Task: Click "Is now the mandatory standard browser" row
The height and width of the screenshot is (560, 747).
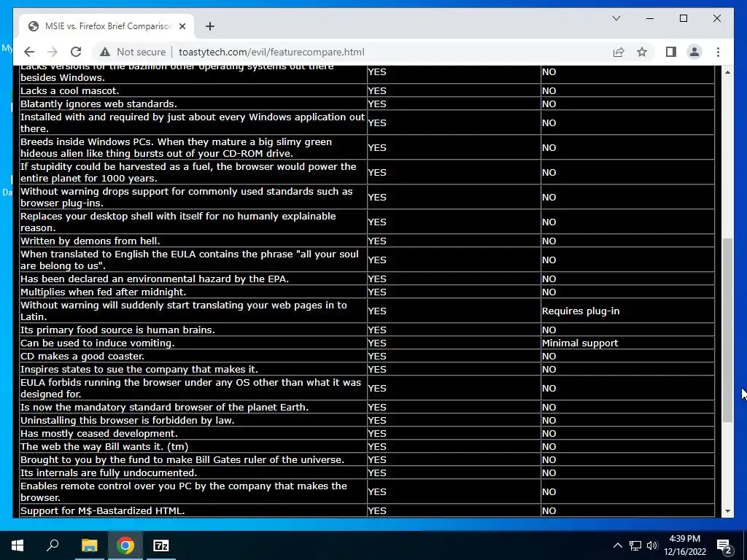Action: click(x=164, y=407)
